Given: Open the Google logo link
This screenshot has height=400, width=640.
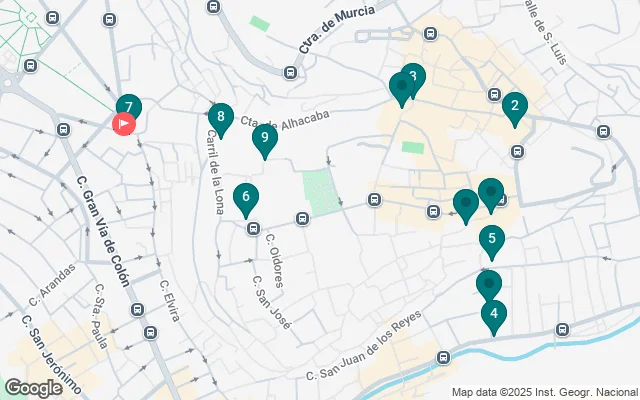Looking at the screenshot, I should coord(33,388).
